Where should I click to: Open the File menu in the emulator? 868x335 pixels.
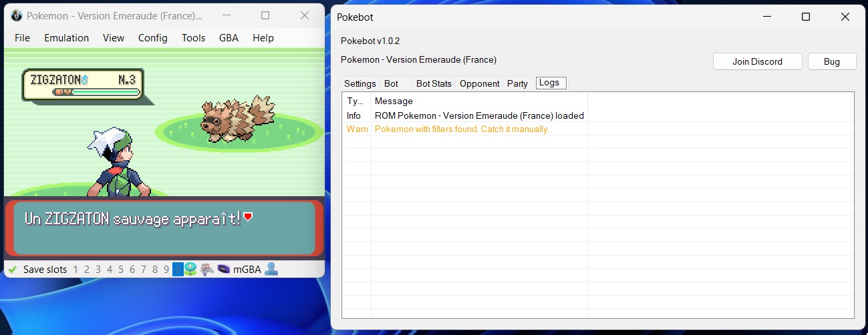pos(22,38)
